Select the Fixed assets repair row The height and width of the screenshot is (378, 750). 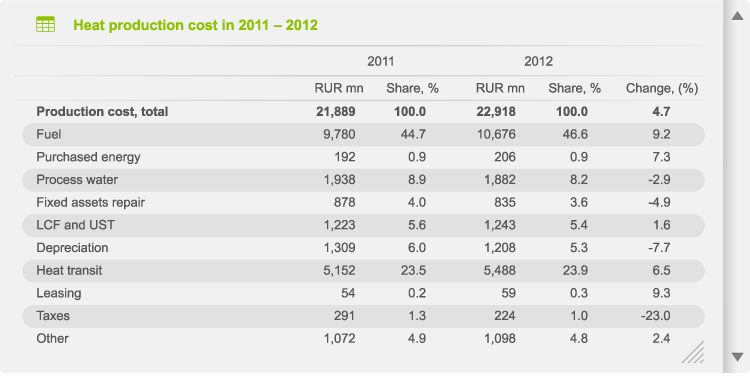(363, 203)
